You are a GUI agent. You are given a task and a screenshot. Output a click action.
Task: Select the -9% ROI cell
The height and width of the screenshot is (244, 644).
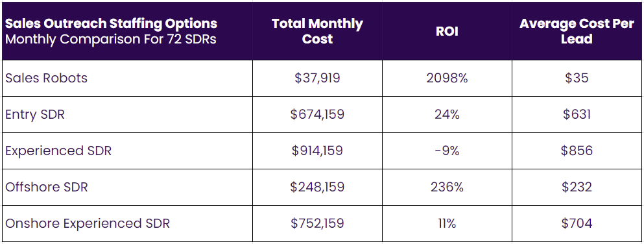tap(447, 151)
